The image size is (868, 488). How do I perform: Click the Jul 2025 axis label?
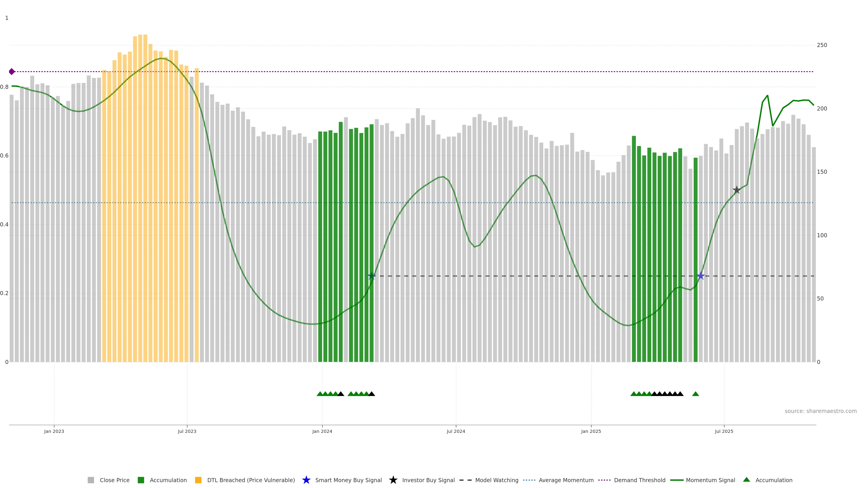pos(724,431)
